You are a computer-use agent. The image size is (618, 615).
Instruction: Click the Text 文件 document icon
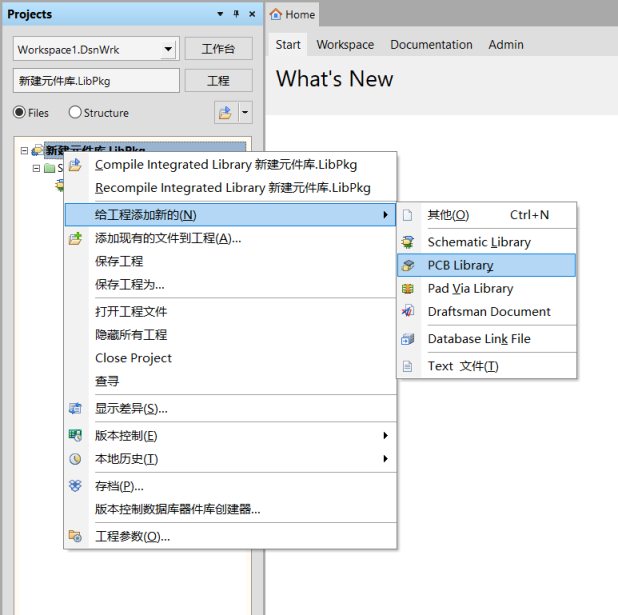(x=408, y=366)
